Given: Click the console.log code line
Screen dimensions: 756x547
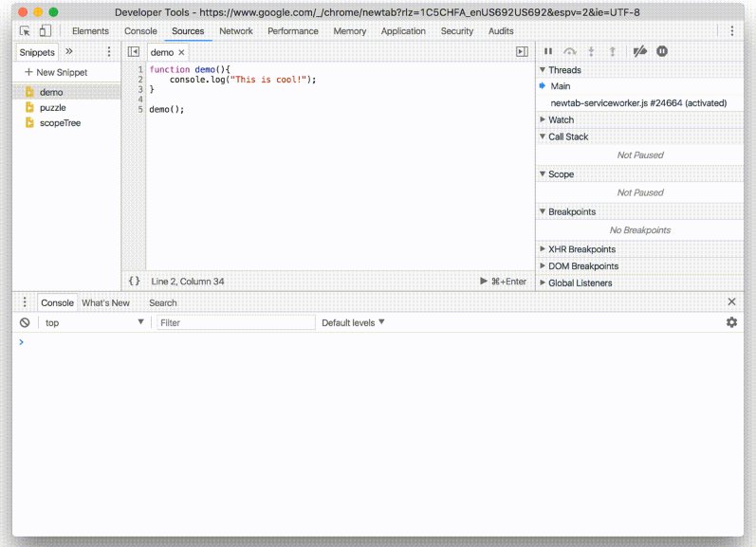Looking at the screenshot, I should pos(243,80).
